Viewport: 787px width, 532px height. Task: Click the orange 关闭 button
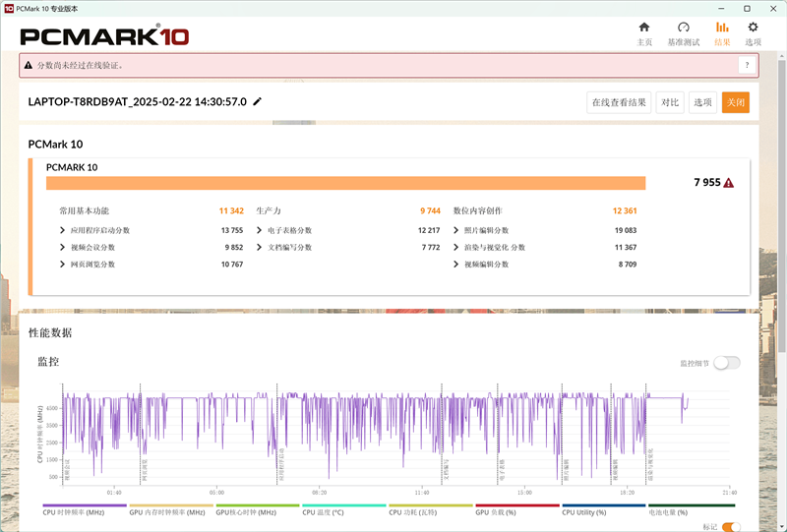735,102
